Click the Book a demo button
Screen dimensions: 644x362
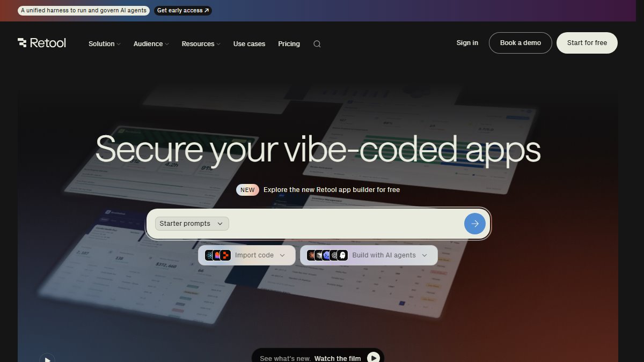pyautogui.click(x=521, y=43)
